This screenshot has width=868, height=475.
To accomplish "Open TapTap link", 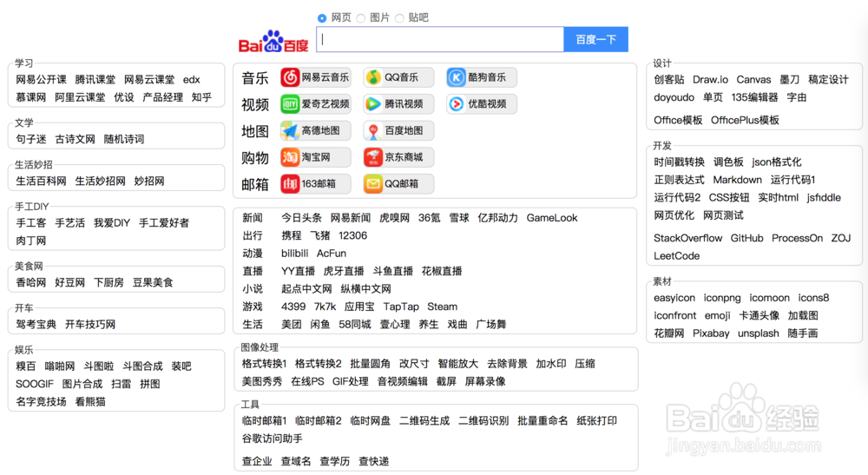I will 401,307.
